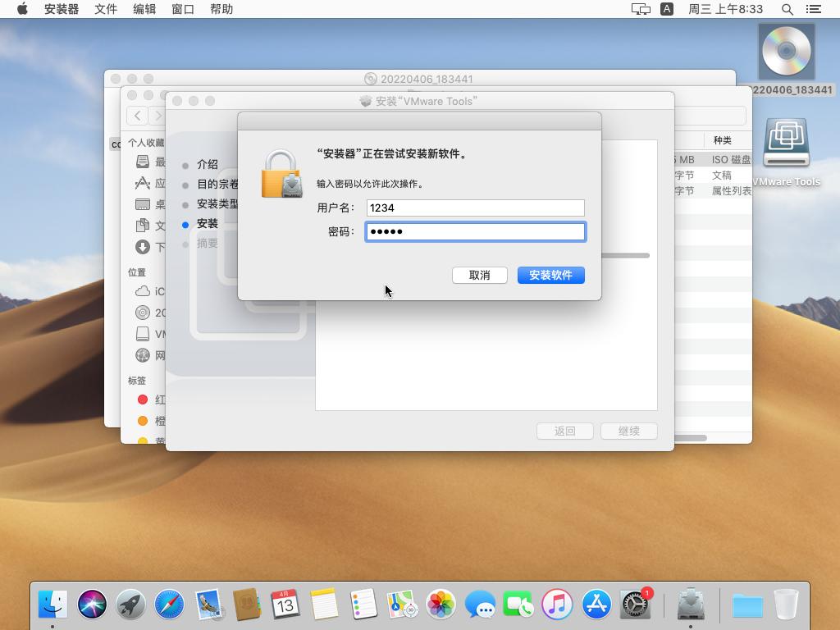Click the installer progress bar
This screenshot has width=840, height=630.
point(626,256)
